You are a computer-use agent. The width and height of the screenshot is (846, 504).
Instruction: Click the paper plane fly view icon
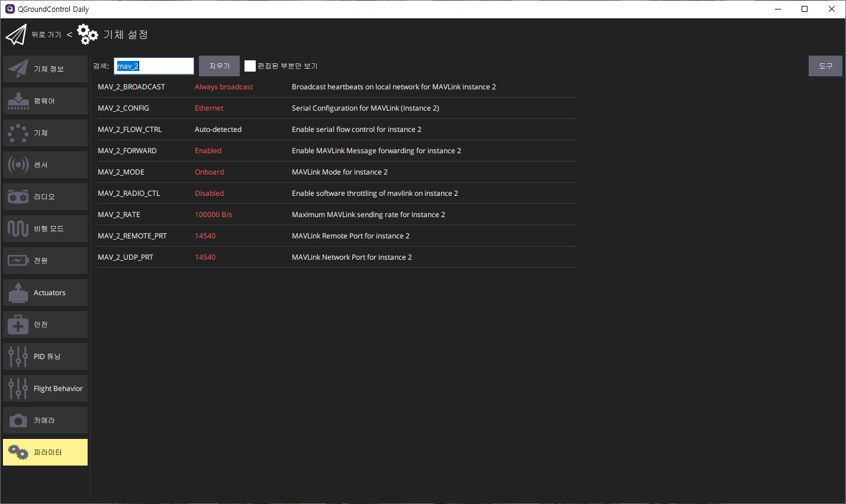click(16, 35)
